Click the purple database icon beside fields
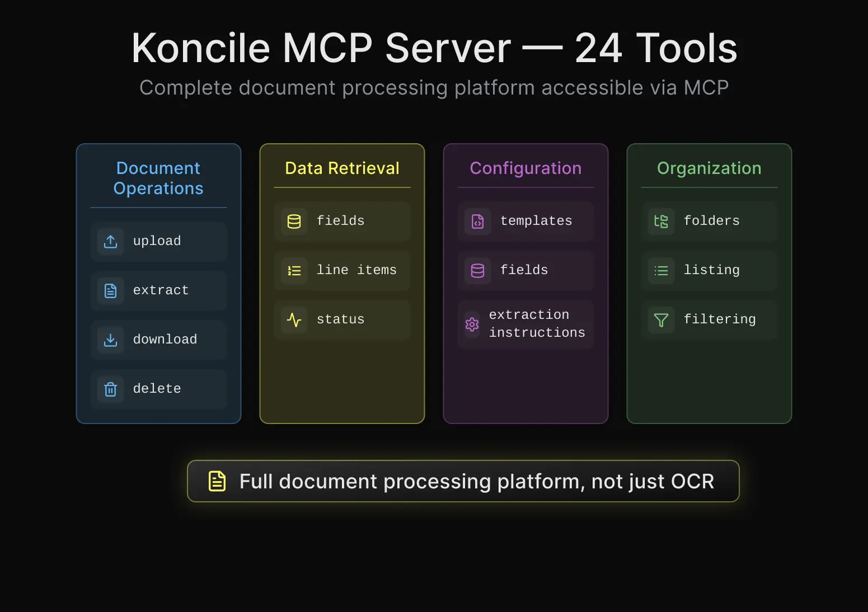868x612 pixels. (478, 271)
